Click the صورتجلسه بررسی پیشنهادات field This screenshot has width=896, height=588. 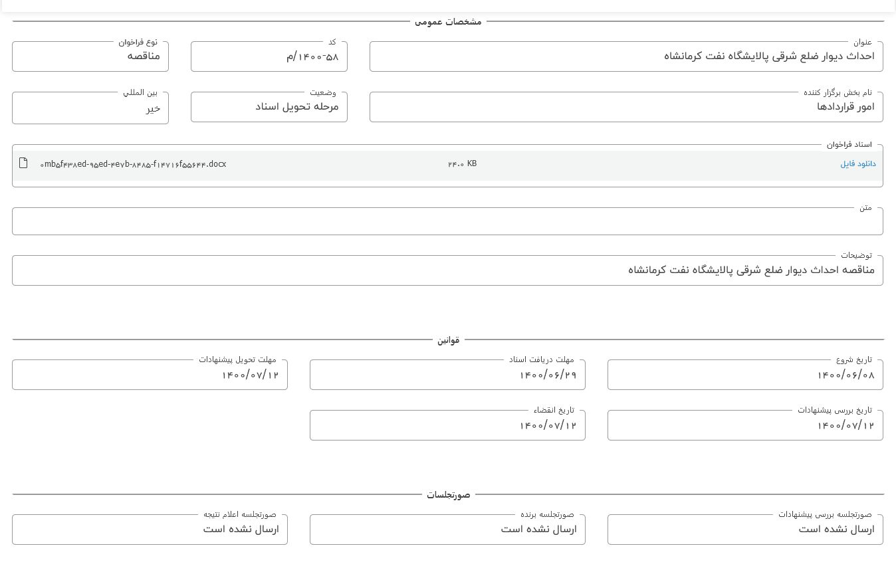pyautogui.click(x=745, y=530)
